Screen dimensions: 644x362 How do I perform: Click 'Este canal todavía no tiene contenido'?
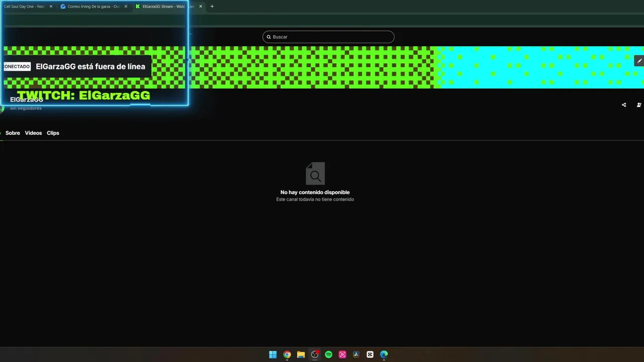coord(315,200)
